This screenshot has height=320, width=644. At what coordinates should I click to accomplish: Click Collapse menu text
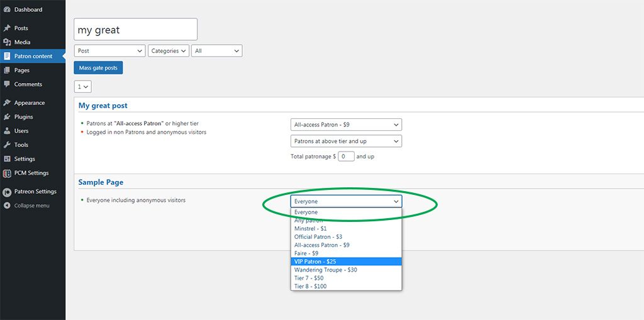tap(31, 206)
